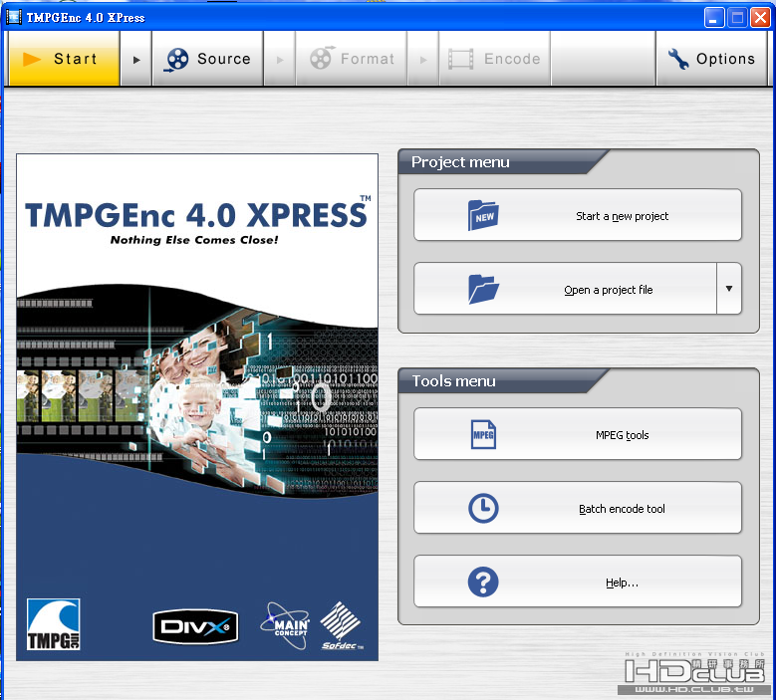Click the arrow between Format and Encode

coord(423,60)
